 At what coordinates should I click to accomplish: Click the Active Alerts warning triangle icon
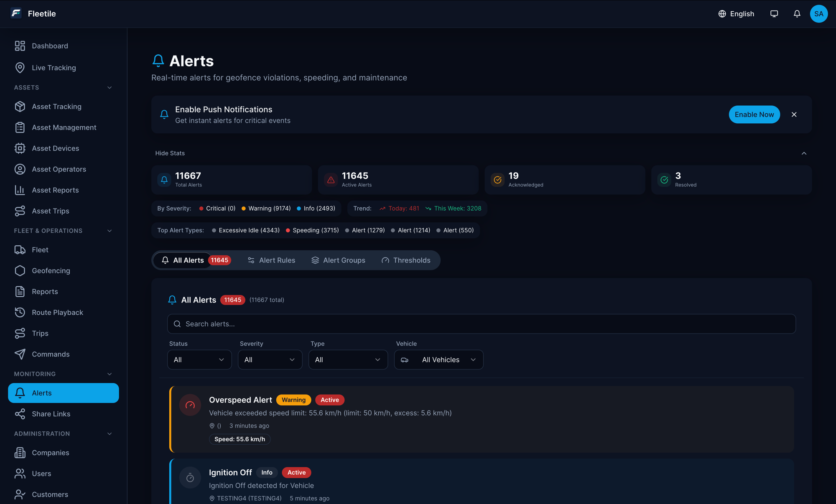331,180
